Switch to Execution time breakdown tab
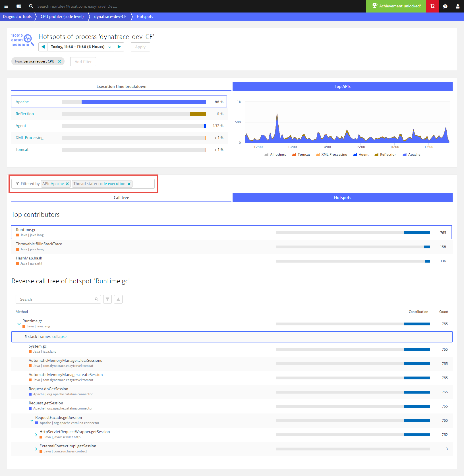The image size is (464, 476). [x=121, y=86]
